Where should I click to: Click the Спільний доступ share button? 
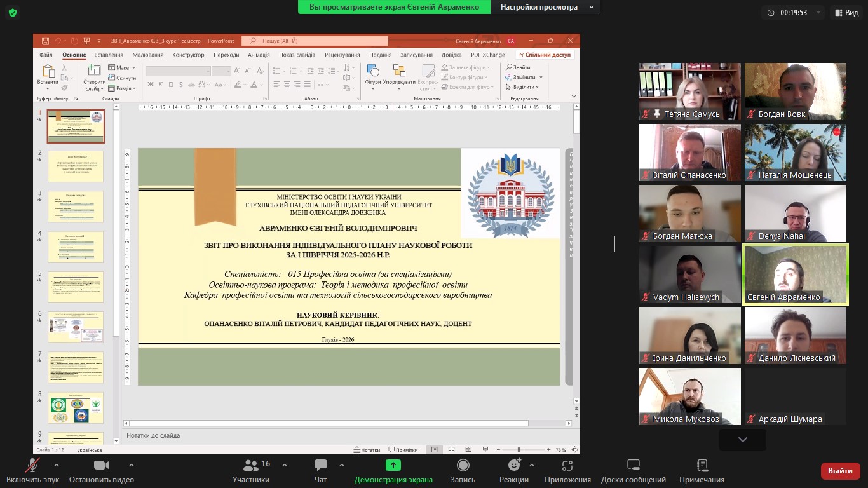point(544,55)
